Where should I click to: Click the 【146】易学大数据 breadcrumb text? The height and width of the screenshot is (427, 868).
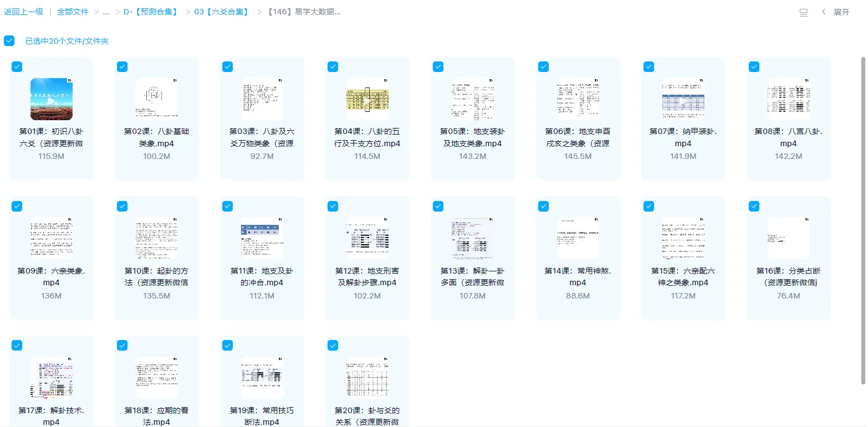tap(304, 12)
